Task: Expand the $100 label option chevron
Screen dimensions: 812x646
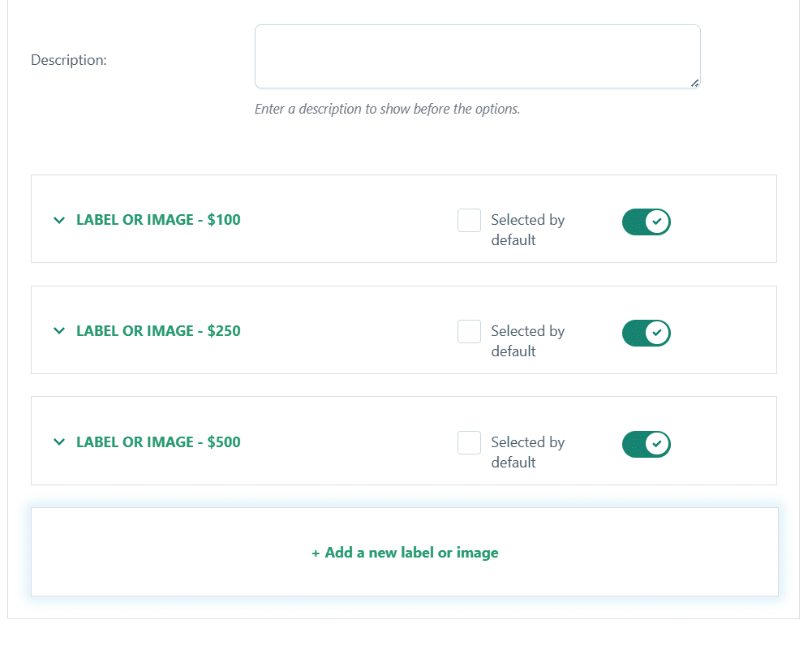Action: 59,220
